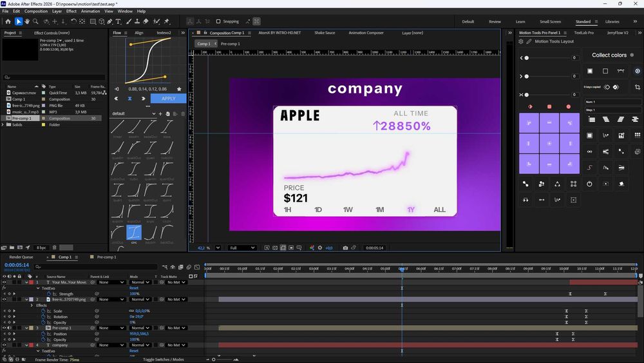Toggle Position stopwatch on Pre-comp 1
This screenshot has width=644, height=363.
tap(43, 334)
